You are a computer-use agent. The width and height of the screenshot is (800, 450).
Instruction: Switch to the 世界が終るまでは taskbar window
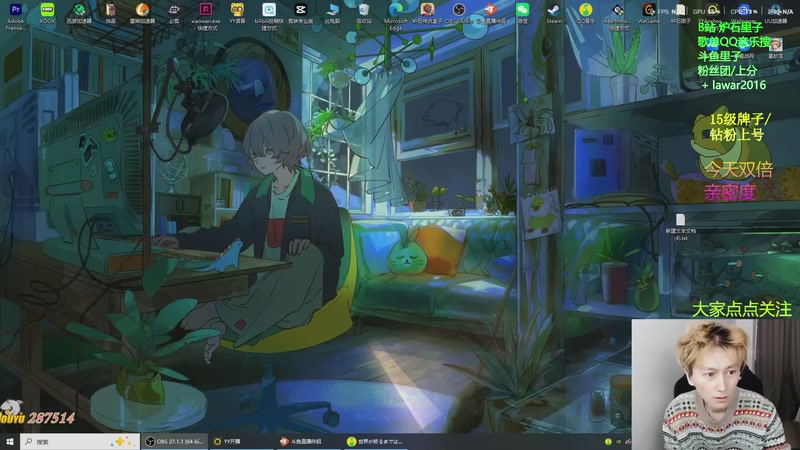375,441
